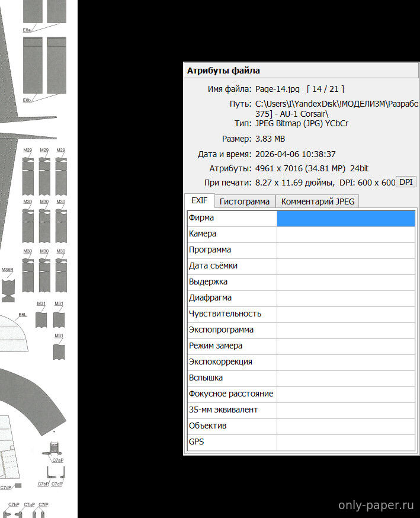420x518 pixels.
Task: Click the Диафрагма value cell
Action: point(345,298)
